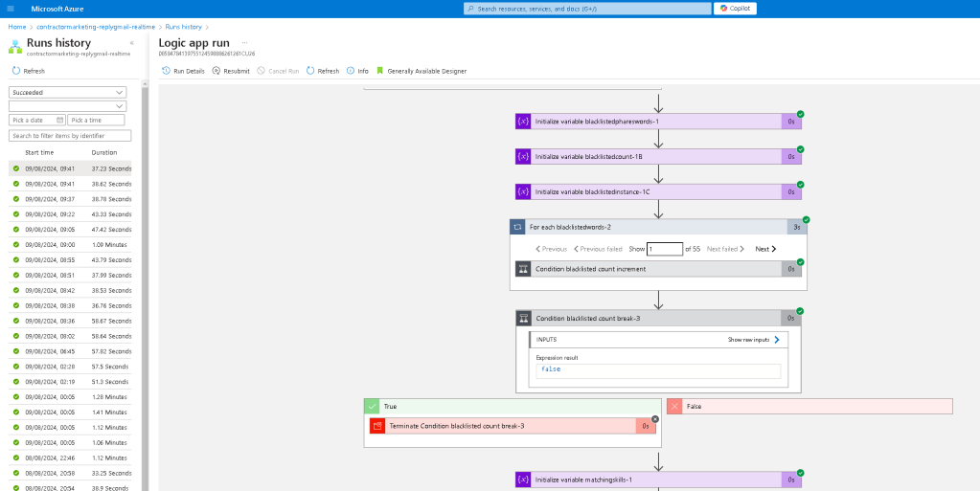
Task: Select the 09:41 run lasting 37.23 Seconds
Action: click(x=70, y=168)
